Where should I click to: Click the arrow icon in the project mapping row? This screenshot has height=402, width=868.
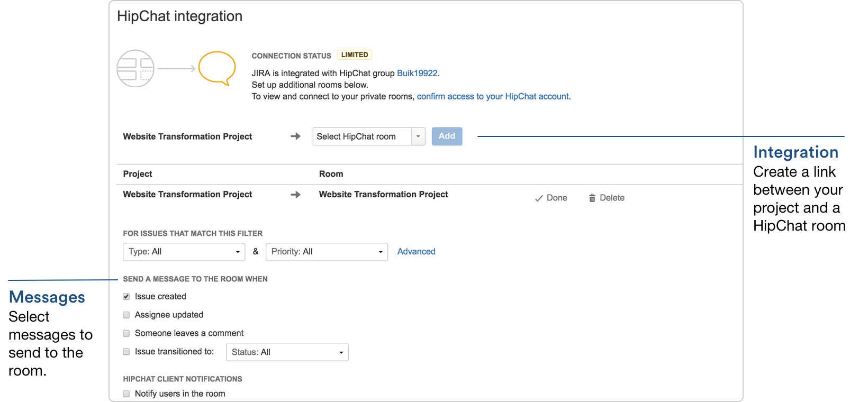coord(295,195)
